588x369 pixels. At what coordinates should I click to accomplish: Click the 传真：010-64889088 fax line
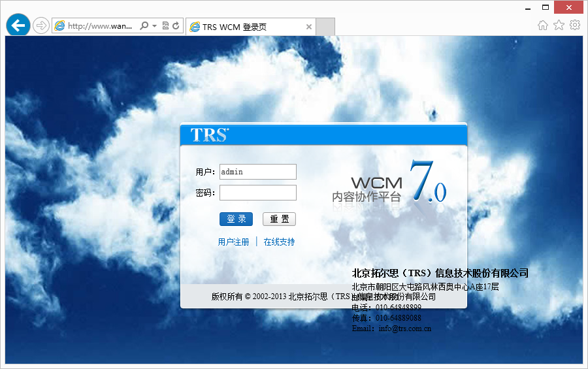point(387,318)
